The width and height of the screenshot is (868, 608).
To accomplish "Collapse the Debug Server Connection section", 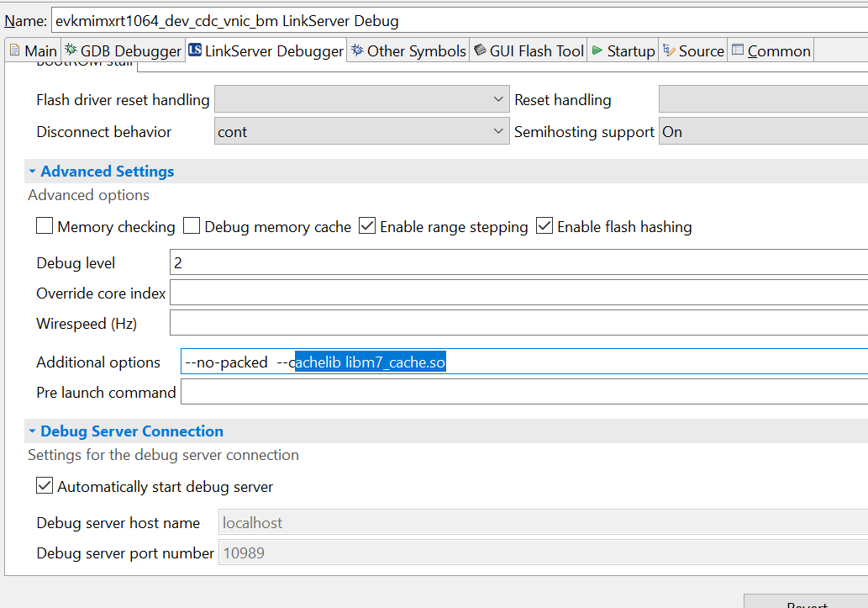I will click(x=32, y=431).
